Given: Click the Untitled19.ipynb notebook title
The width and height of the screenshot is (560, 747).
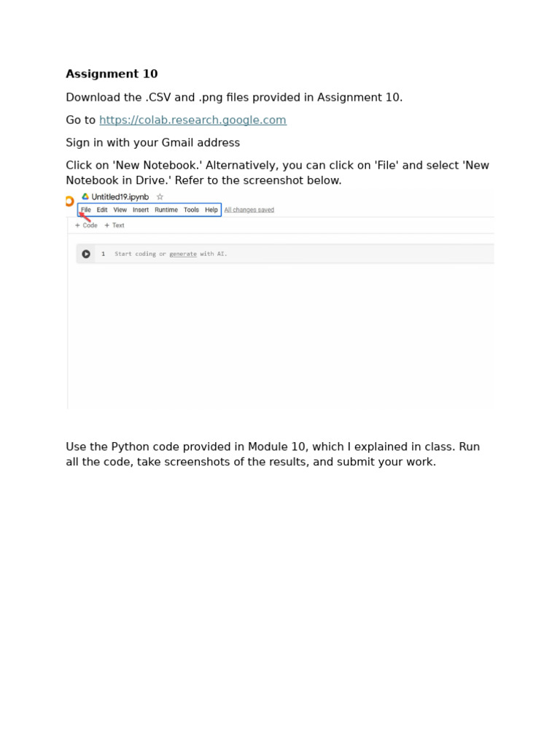Looking at the screenshot, I should 120,197.
